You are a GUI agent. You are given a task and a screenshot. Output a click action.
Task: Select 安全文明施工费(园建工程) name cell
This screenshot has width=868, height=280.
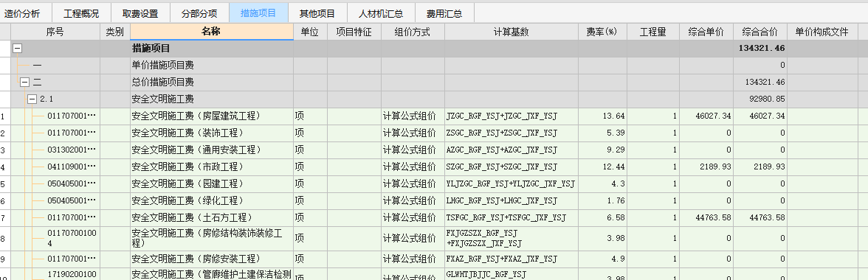click(212, 183)
